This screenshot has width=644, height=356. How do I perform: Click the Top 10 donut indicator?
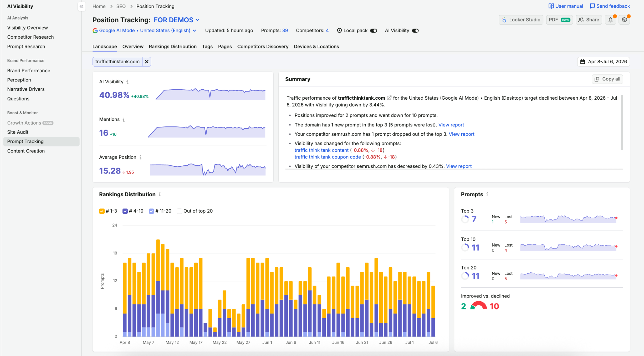click(x=465, y=248)
